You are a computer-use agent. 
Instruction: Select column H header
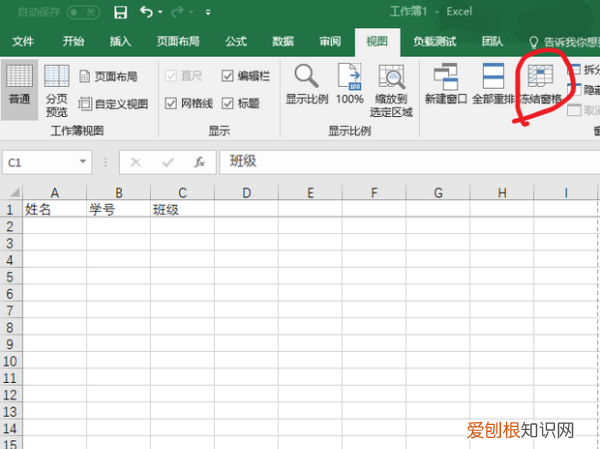point(502,193)
